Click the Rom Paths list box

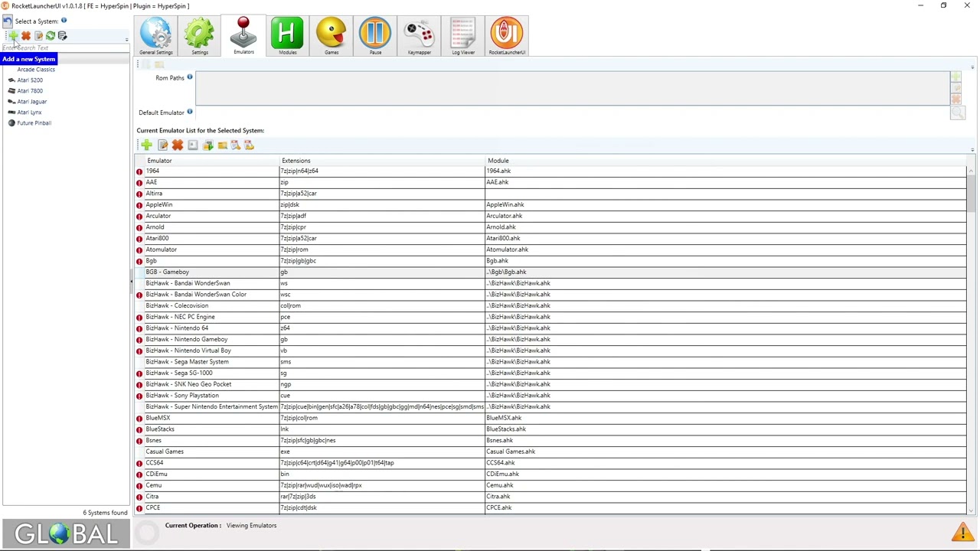click(573, 88)
